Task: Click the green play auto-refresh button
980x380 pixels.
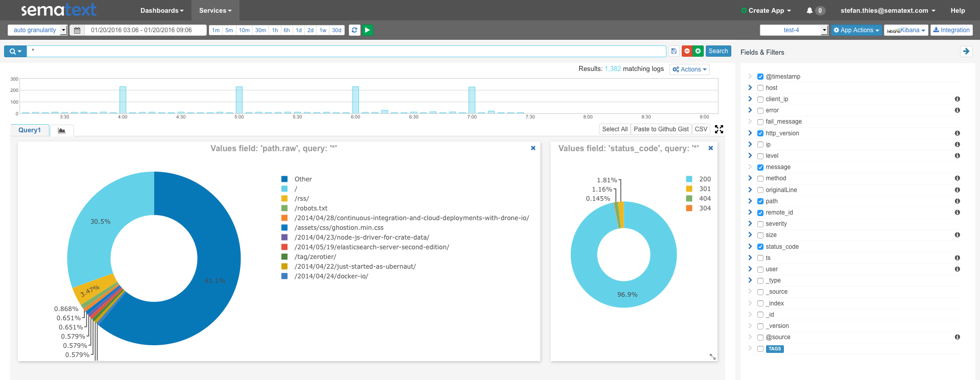Action: pos(367,30)
